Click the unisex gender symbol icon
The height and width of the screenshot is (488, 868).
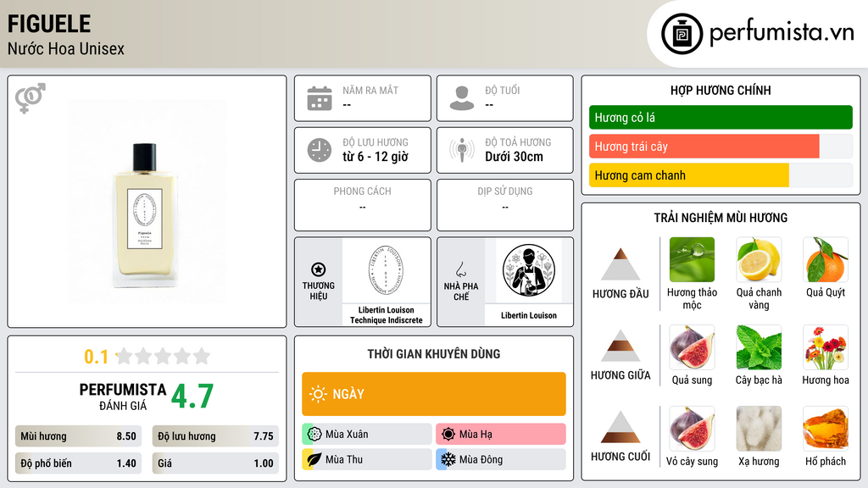click(x=31, y=97)
